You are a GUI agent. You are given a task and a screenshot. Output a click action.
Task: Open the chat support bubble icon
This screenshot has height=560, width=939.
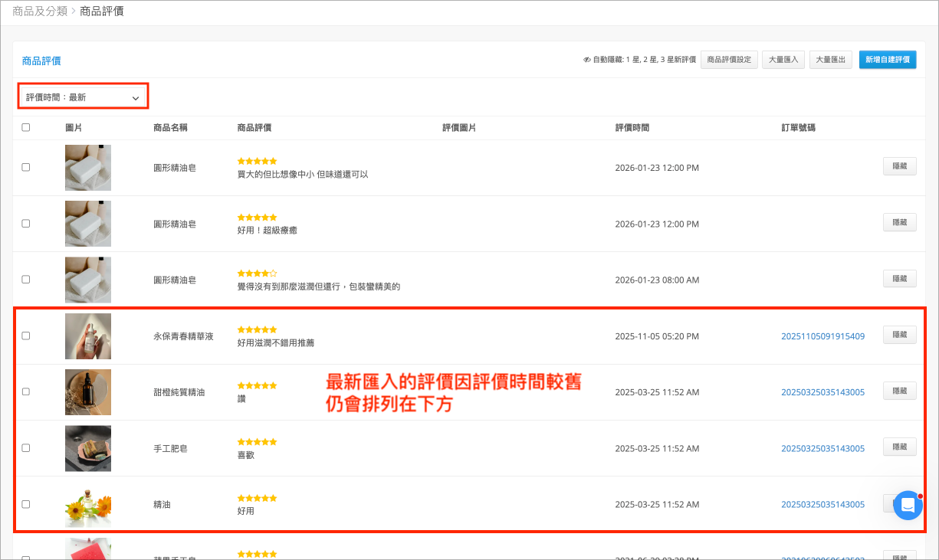click(x=908, y=506)
